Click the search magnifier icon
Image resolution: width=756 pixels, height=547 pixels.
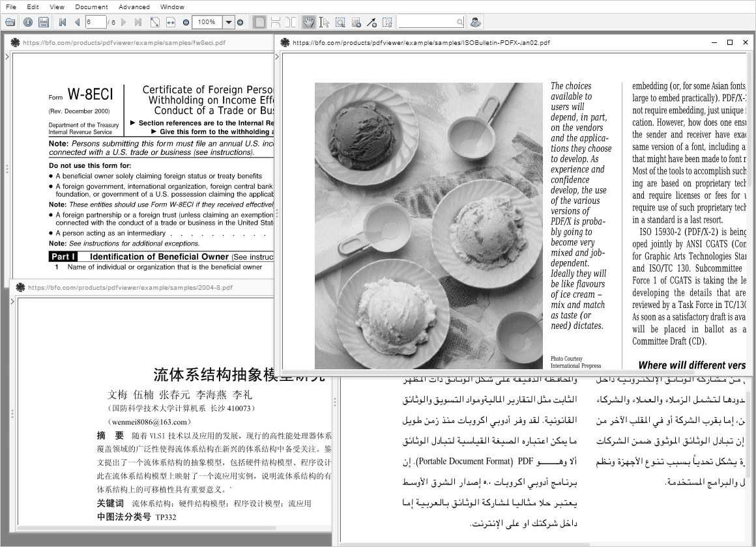pos(460,22)
